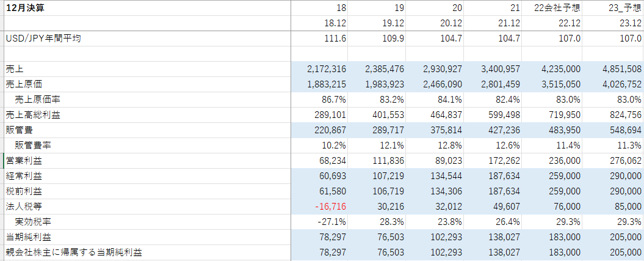Click the 19.12 period cell
Screen dimensions: 644x261
click(x=377, y=23)
